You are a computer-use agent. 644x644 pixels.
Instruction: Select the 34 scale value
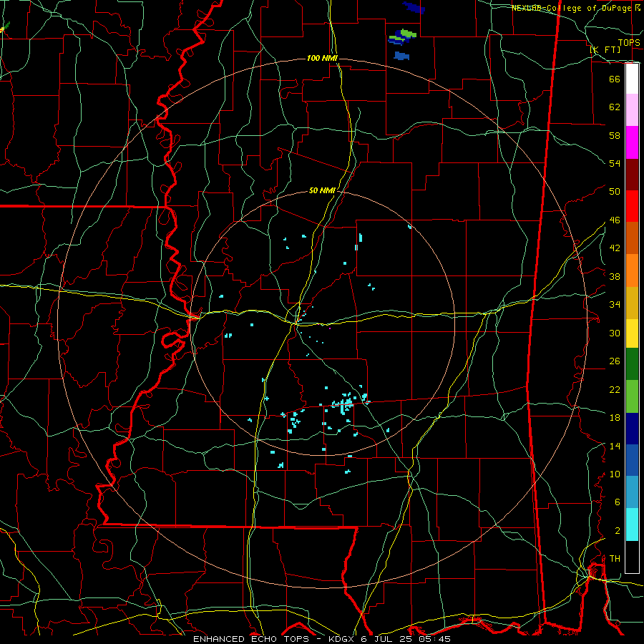click(x=615, y=304)
